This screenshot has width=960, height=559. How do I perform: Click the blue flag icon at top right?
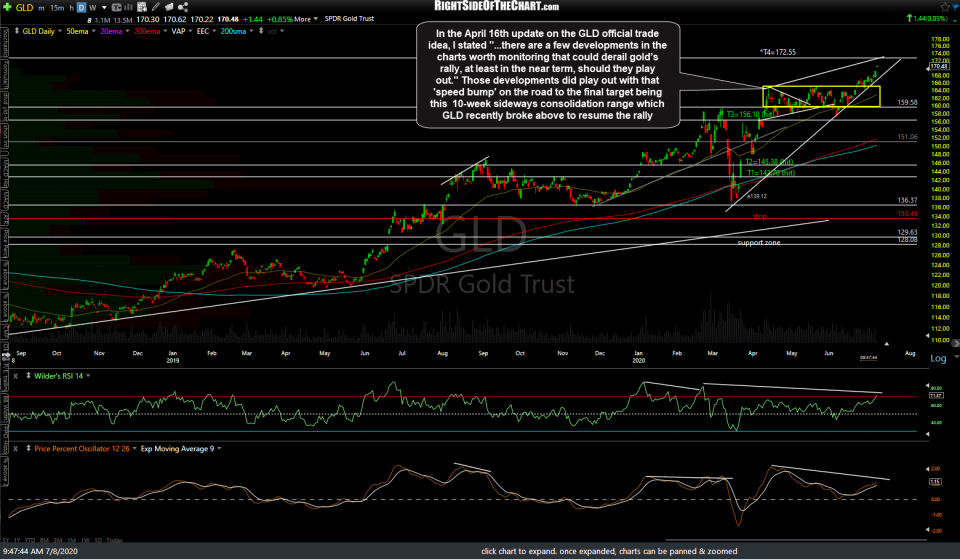(954, 7)
